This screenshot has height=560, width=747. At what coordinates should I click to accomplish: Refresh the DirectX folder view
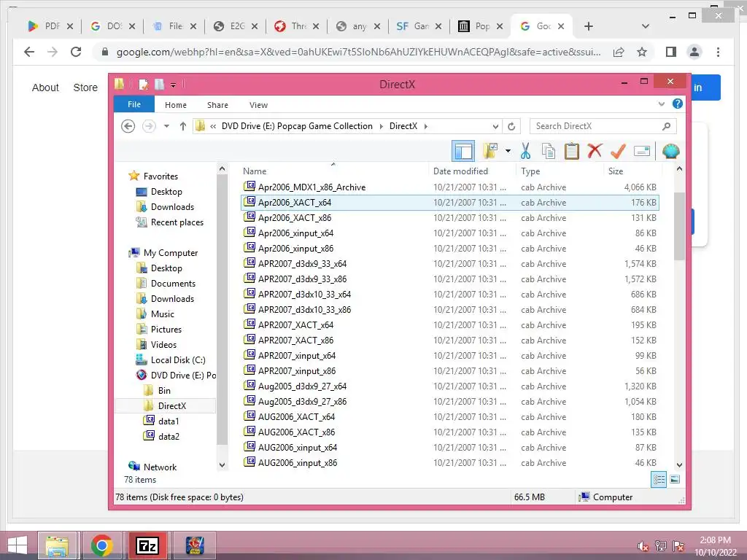[511, 126]
